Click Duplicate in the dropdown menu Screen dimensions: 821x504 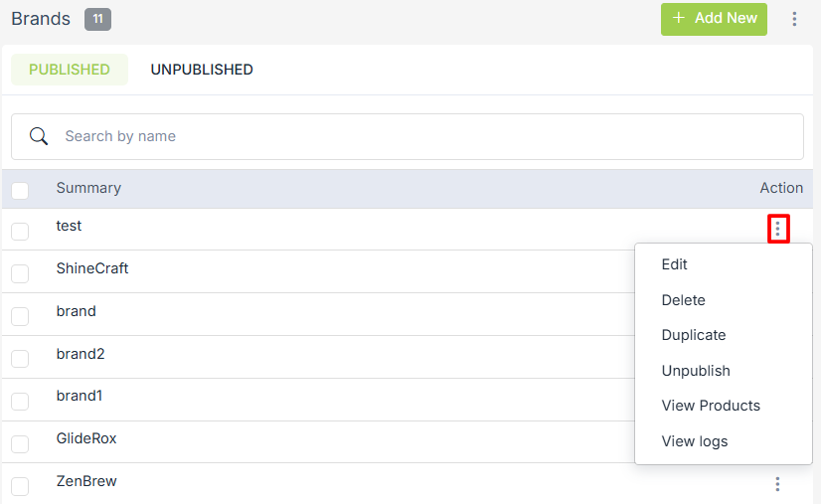694,335
